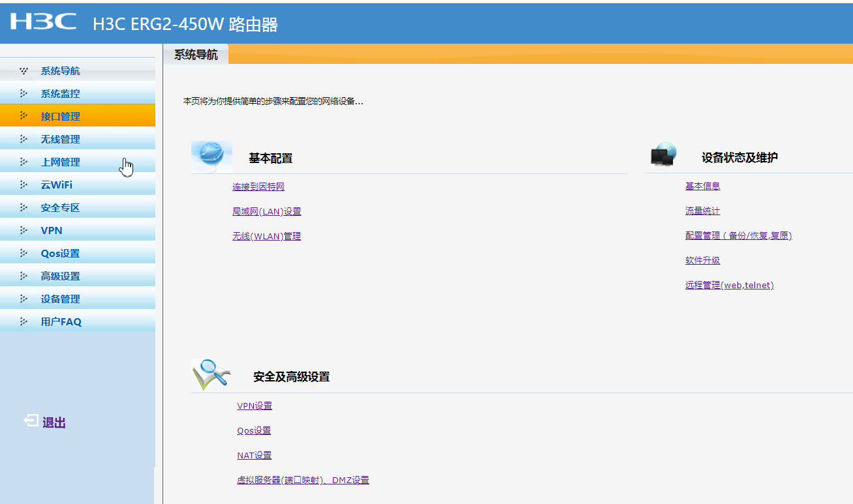This screenshot has width=853, height=504.
Task: Click the H3C ERG2-450W 路由器 title
Action: (x=185, y=24)
